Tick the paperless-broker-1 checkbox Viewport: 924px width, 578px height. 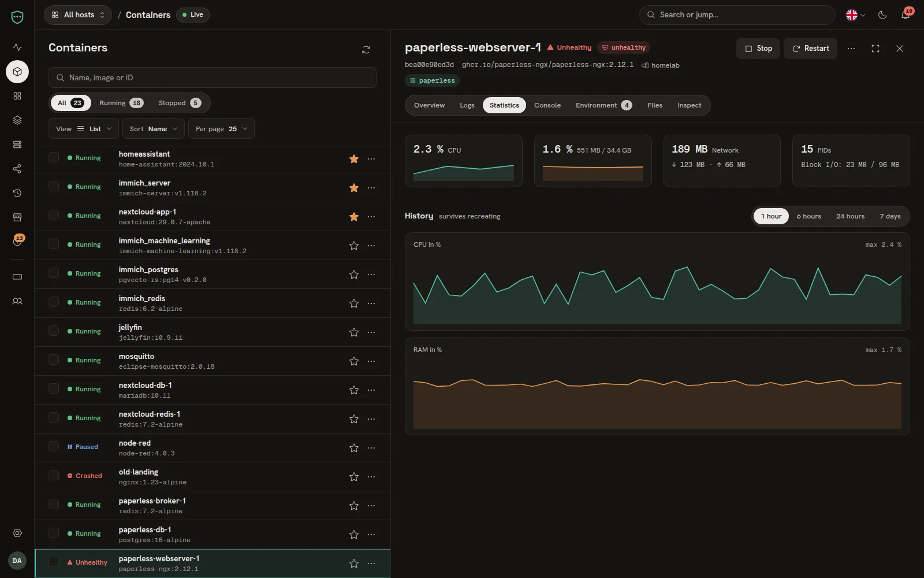pos(54,504)
